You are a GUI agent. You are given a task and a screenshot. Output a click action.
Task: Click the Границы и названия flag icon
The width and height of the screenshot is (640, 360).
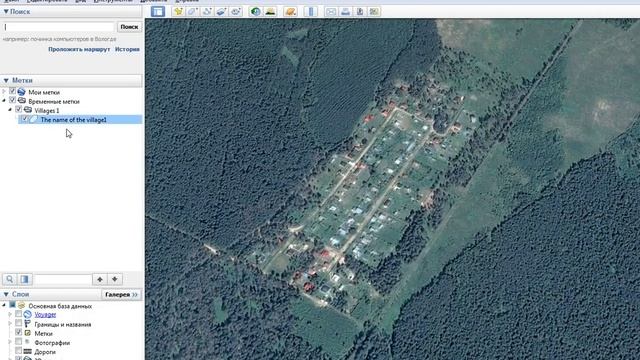pyautogui.click(x=28, y=324)
